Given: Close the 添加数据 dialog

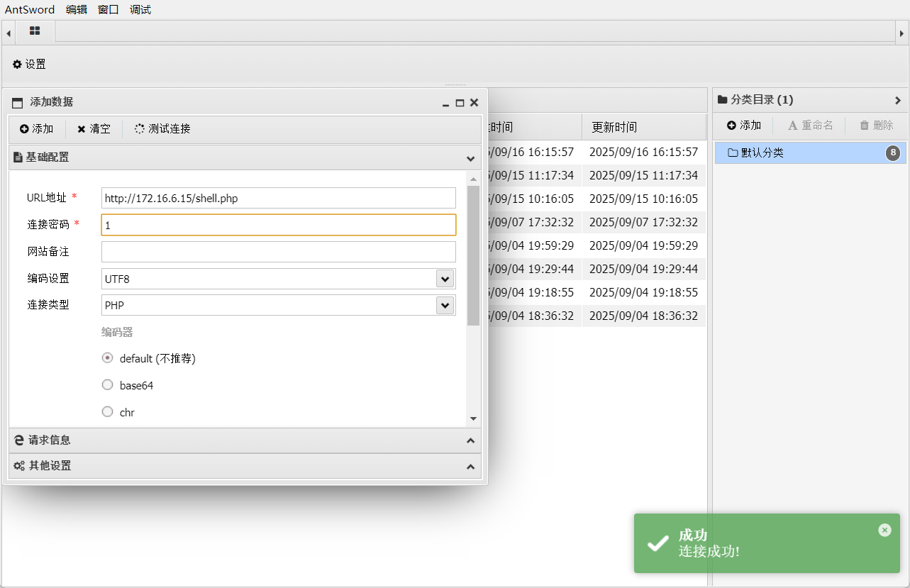Looking at the screenshot, I should click(475, 103).
